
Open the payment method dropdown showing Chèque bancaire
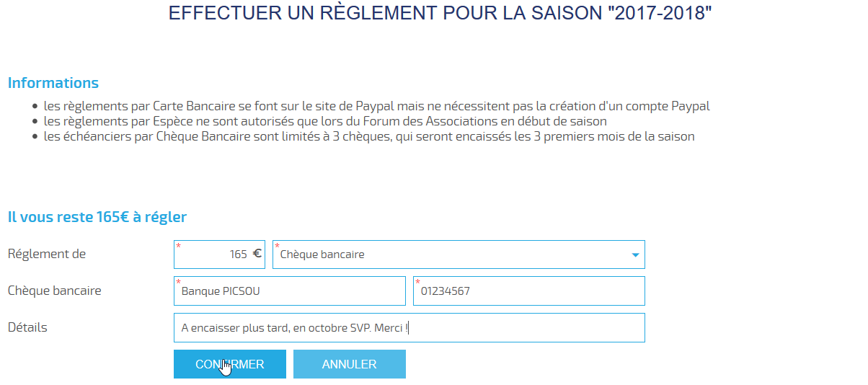point(459,255)
